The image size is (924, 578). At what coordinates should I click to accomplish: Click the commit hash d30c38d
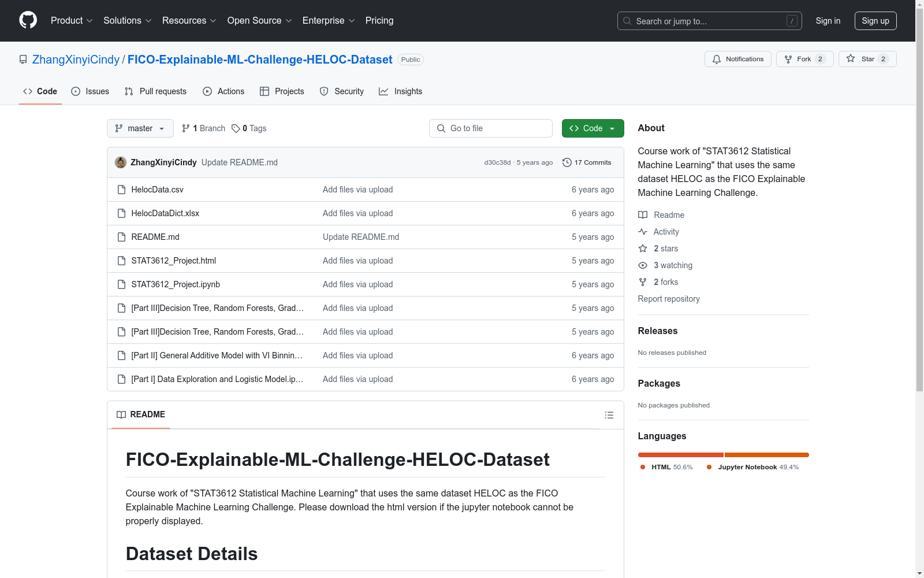point(497,162)
